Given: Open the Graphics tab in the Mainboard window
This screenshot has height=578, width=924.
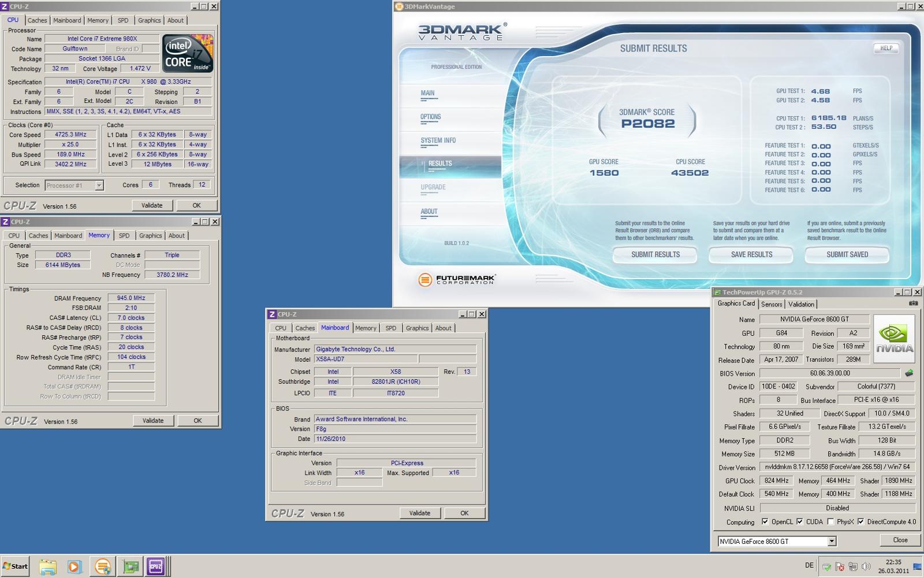Looking at the screenshot, I should click(417, 328).
